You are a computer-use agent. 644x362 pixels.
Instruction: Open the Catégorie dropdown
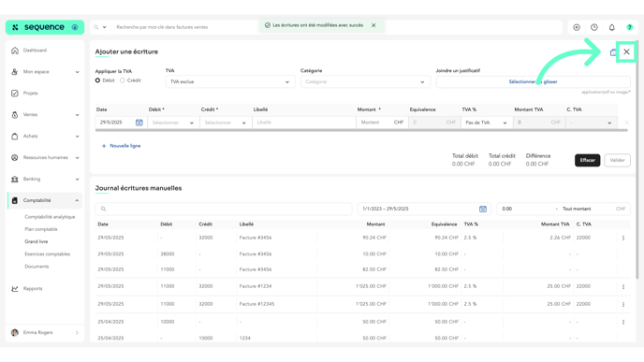coord(365,81)
